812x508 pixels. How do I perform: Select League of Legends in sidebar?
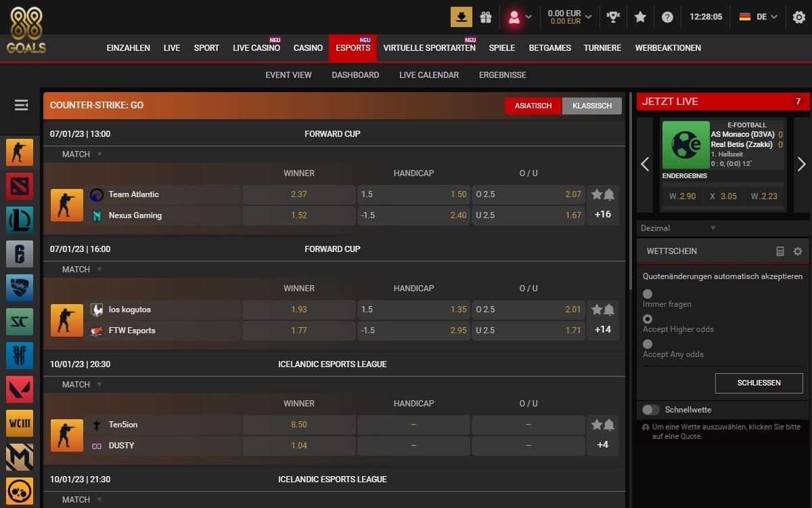[20, 220]
